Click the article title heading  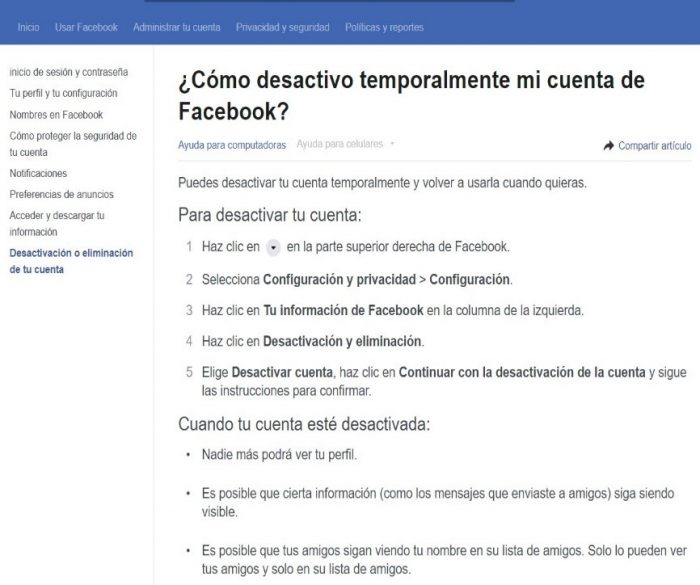pos(411,96)
